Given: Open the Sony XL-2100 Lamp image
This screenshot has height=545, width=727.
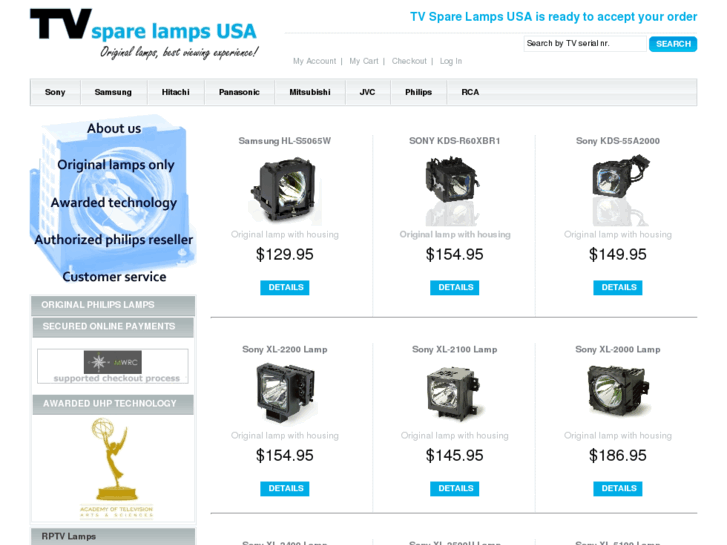Looking at the screenshot, I should 454,394.
